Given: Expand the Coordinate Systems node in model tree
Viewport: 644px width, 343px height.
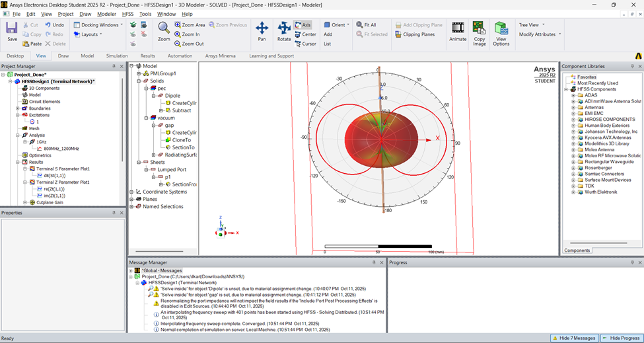Looking at the screenshot, I should 131,192.
